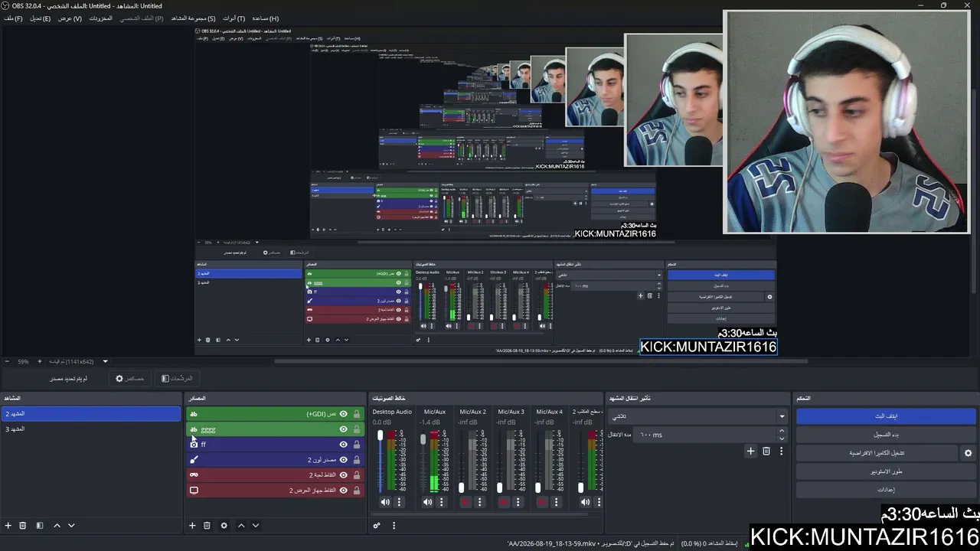Viewport: 980px width, 551px height.
Task: Open the Mic/Aux 4 channel options menu
Action: [x=557, y=502]
